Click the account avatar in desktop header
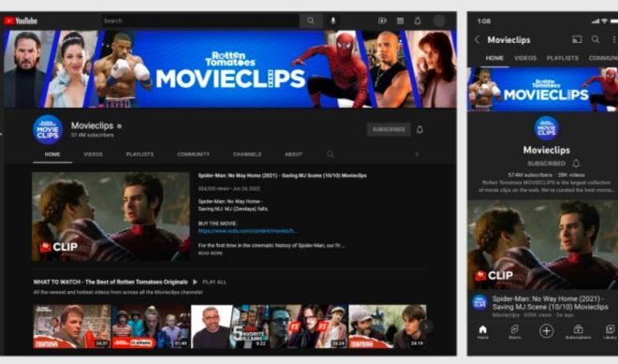The width and height of the screenshot is (618, 364). tap(439, 21)
